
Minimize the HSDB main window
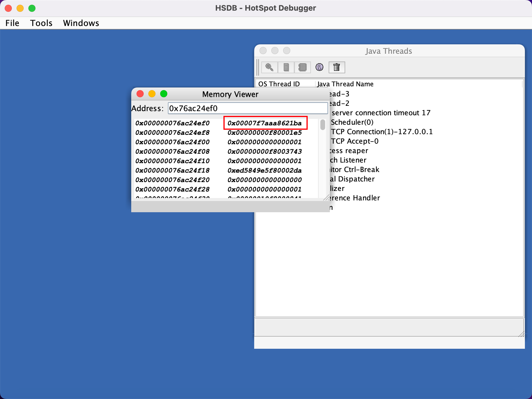click(x=20, y=8)
